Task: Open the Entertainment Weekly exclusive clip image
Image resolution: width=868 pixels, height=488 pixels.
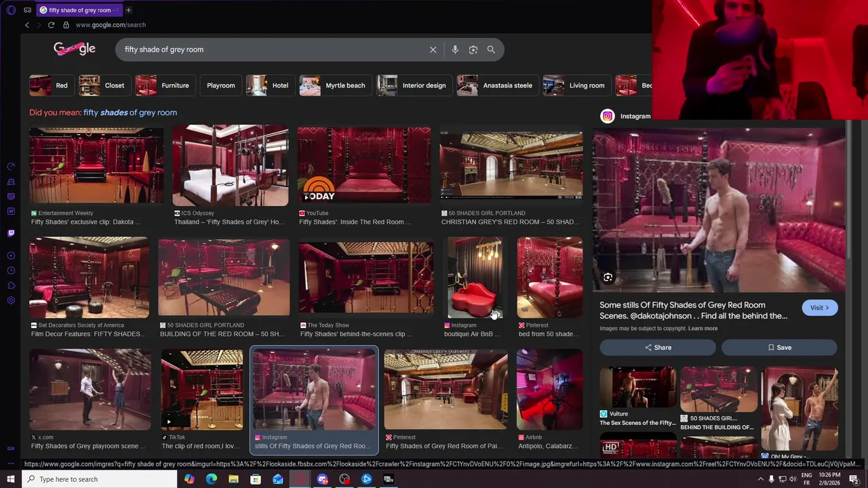Action: pos(96,166)
